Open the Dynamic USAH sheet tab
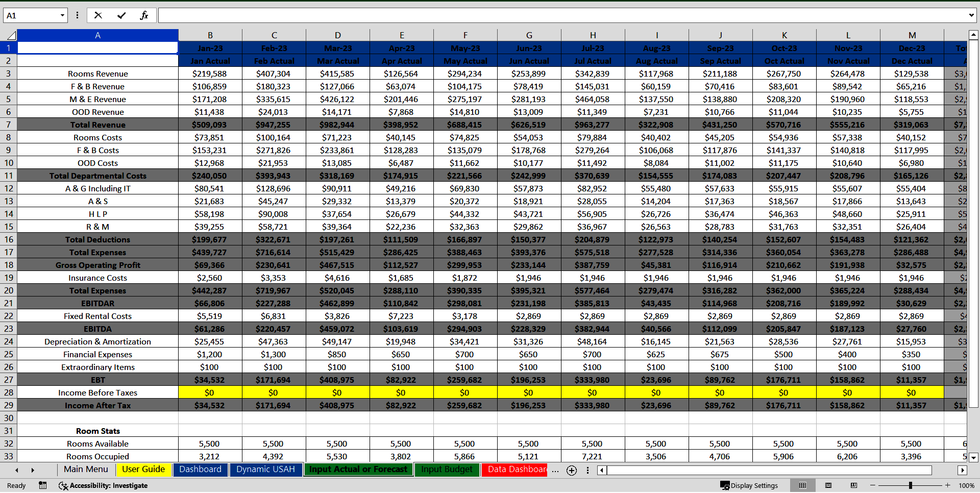980x493 pixels. tap(265, 470)
